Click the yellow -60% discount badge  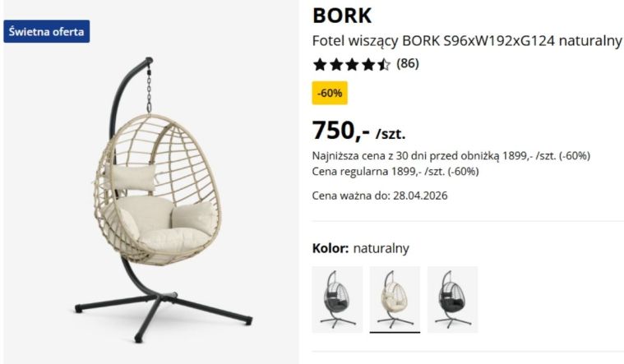point(330,93)
